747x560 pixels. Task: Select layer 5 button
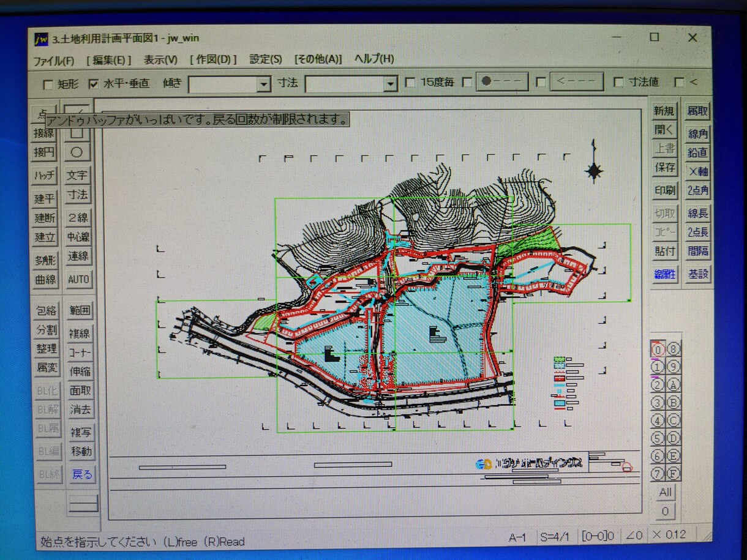(x=657, y=438)
